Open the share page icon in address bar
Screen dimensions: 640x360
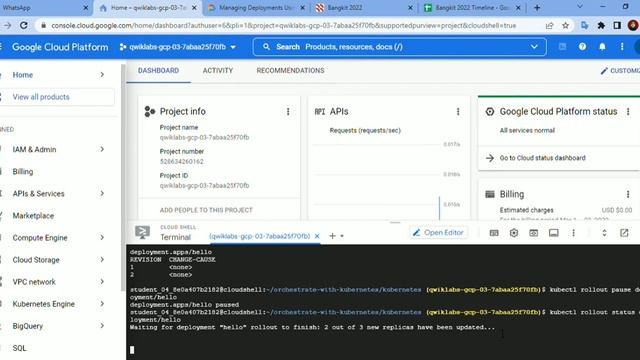[549, 25]
